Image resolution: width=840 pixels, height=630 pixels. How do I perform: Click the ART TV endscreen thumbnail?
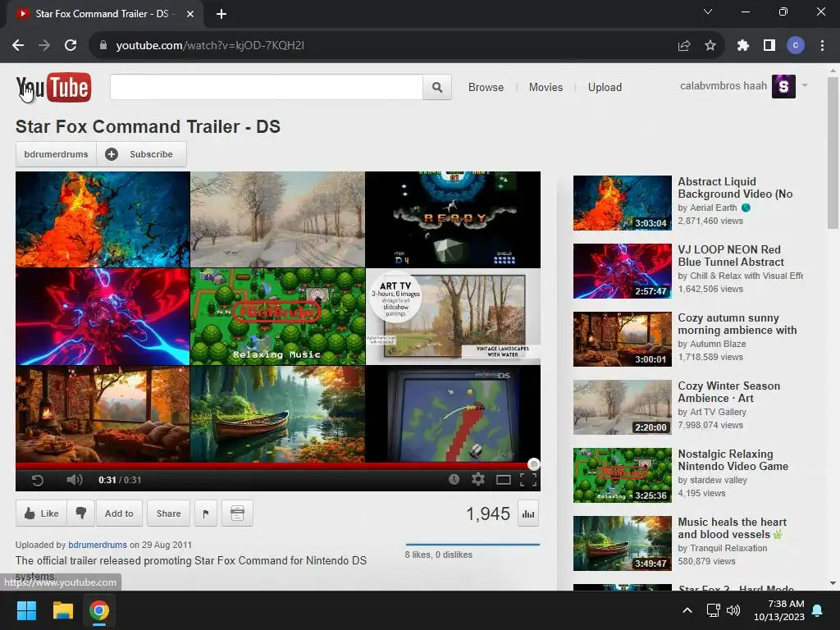point(453,317)
